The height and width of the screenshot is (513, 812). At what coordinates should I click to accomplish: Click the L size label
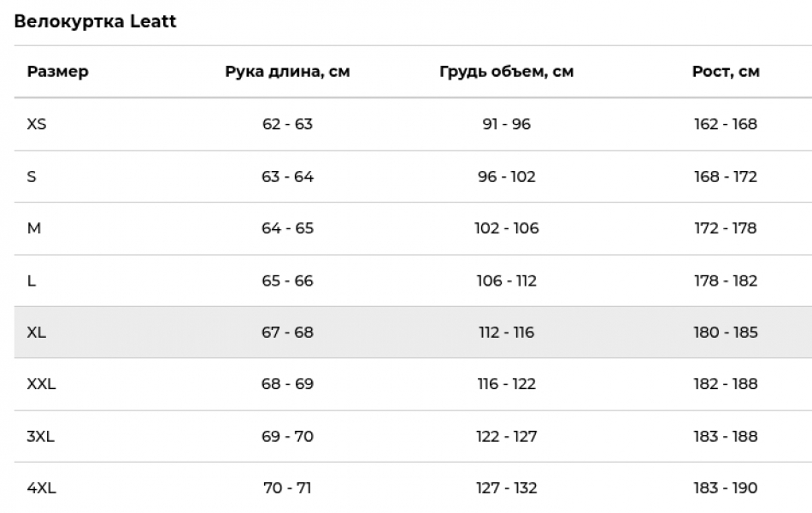(x=32, y=280)
